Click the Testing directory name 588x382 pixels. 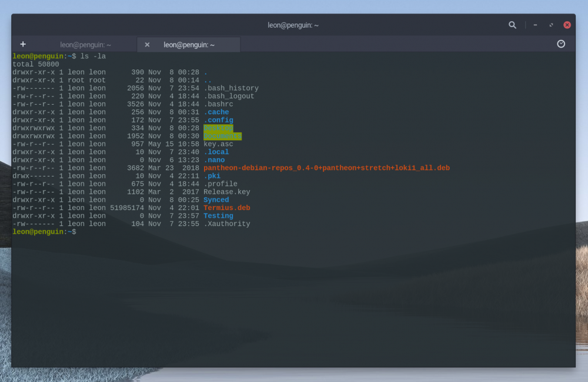tap(218, 215)
